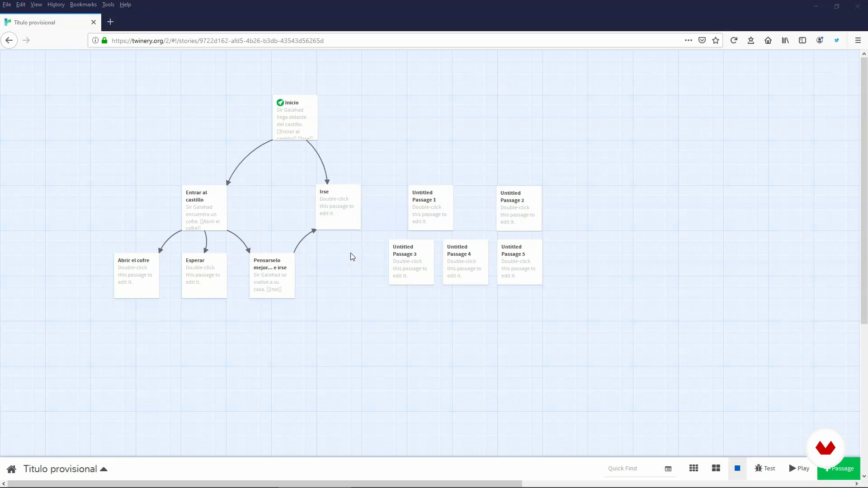Open the star-tray bookmarks toolbar icon
Screen dimensions: 868x488
pyautogui.click(x=751, y=40)
